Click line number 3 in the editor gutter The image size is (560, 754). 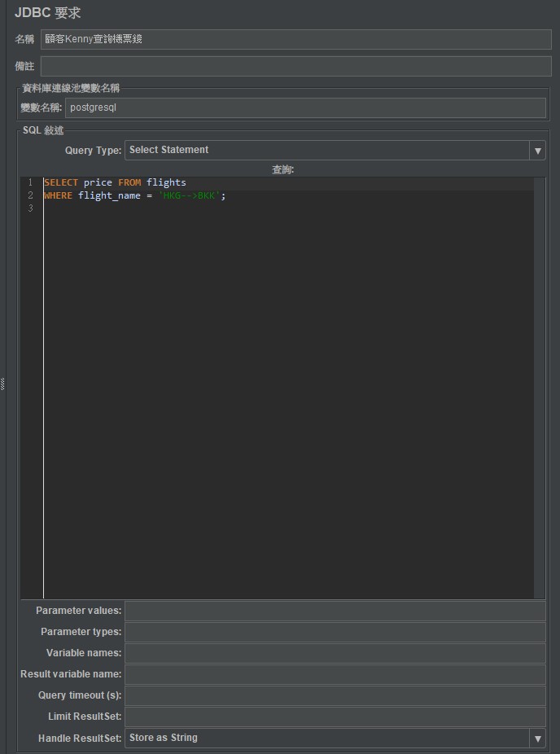coord(31,208)
